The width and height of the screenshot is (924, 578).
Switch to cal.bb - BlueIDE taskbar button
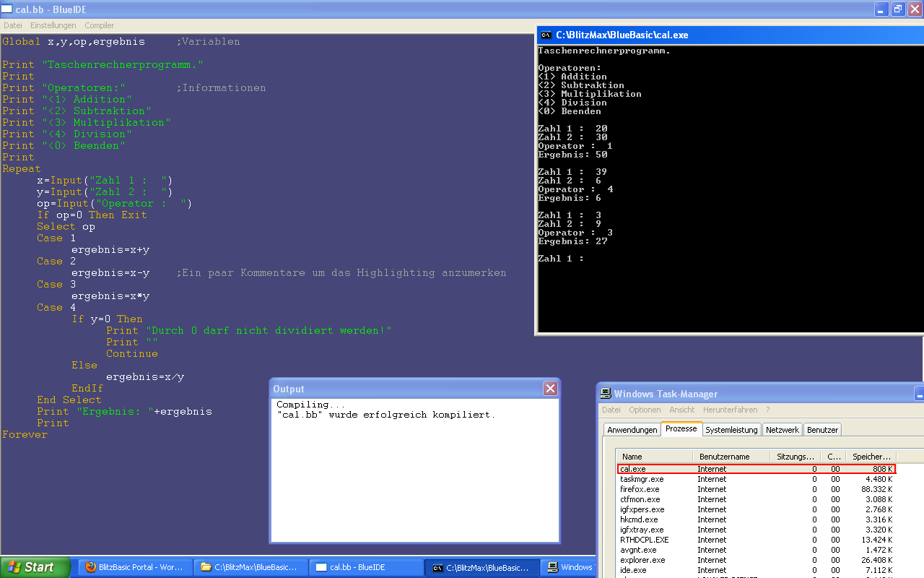[x=366, y=567]
